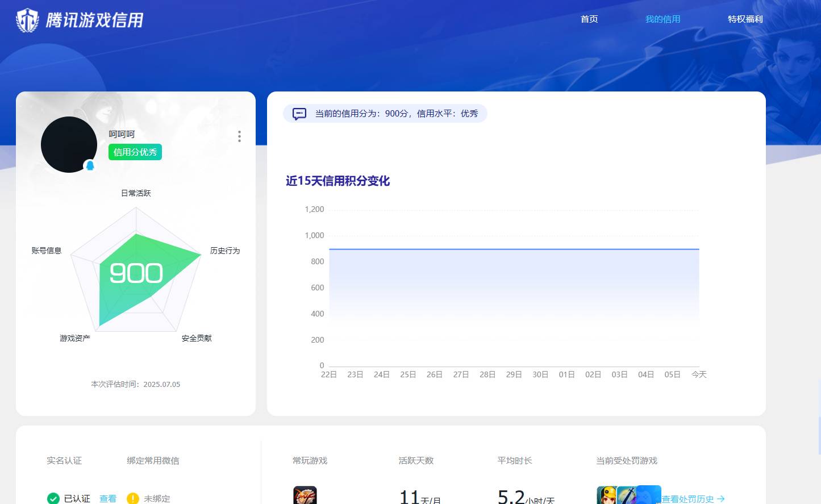Click the arrow after 查看处罚历史

click(721, 498)
